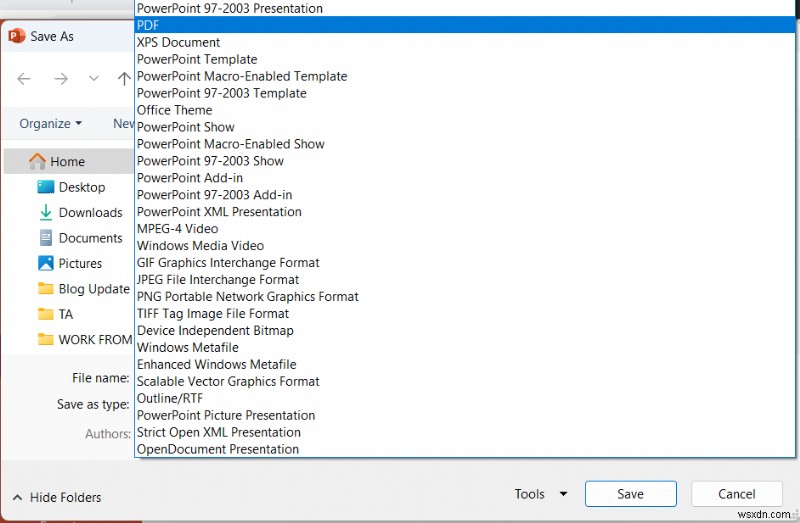Screen dimensions: 800x523
Task: Select Device Independent Bitmap format
Action: pos(465,330)
